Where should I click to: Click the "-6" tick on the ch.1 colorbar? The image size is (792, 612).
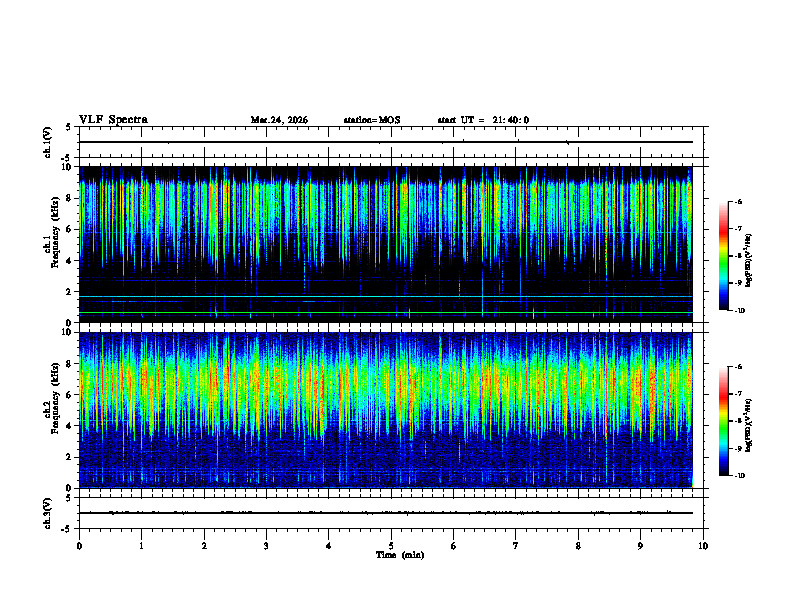point(737,202)
